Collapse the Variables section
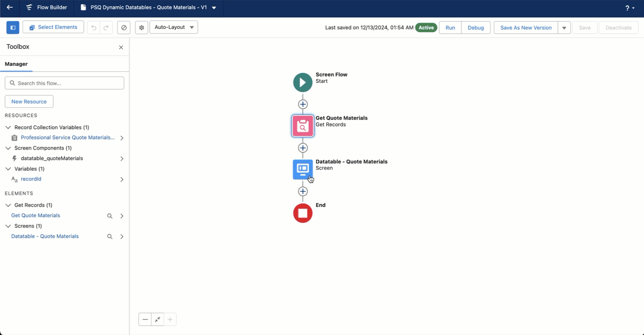644x335 pixels. pyautogui.click(x=8, y=169)
